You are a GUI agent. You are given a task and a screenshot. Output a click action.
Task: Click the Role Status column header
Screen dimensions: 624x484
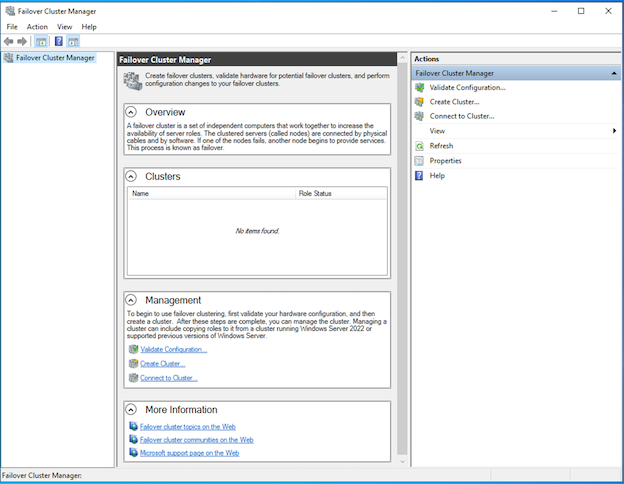click(x=341, y=193)
